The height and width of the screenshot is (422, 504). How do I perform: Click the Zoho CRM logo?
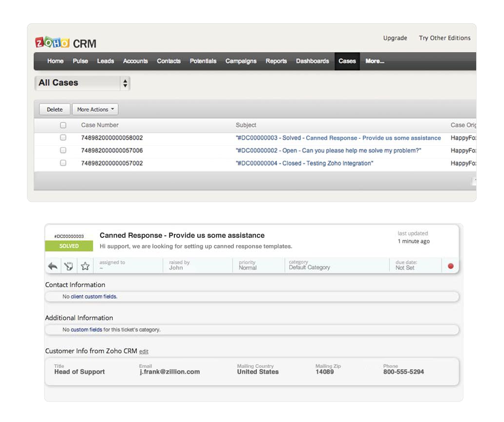66,43
